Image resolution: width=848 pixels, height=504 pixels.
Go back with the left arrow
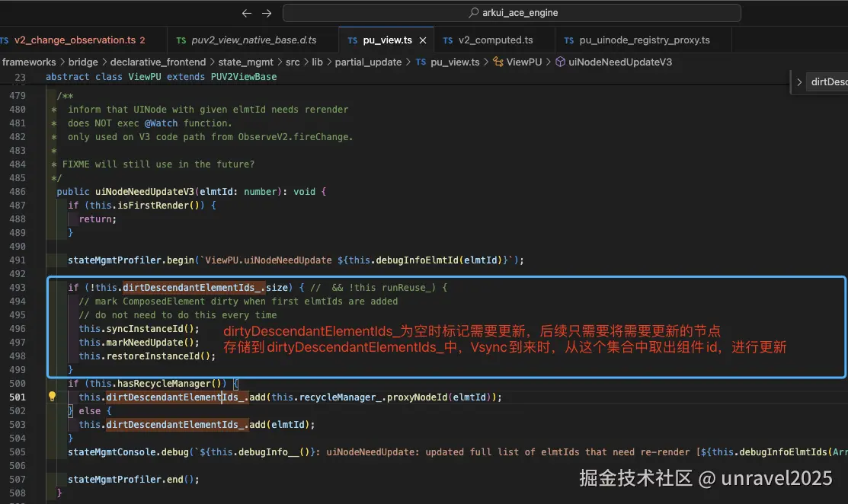point(247,13)
